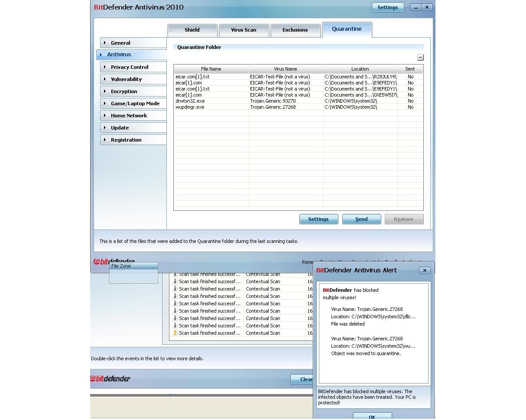Image resolution: width=526 pixels, height=420 pixels.
Task: Sort by the File Name column header
Action: [x=211, y=69]
